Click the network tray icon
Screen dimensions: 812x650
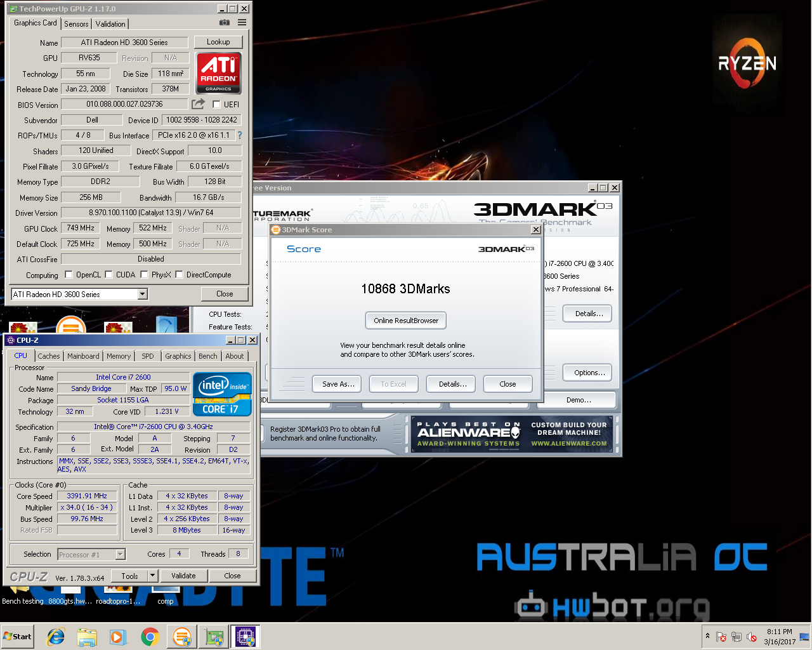coord(737,637)
